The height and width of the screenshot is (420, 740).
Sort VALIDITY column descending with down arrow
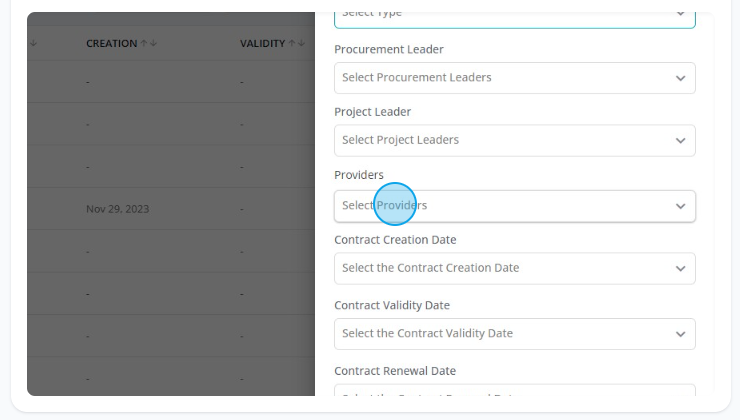pyautogui.click(x=302, y=43)
